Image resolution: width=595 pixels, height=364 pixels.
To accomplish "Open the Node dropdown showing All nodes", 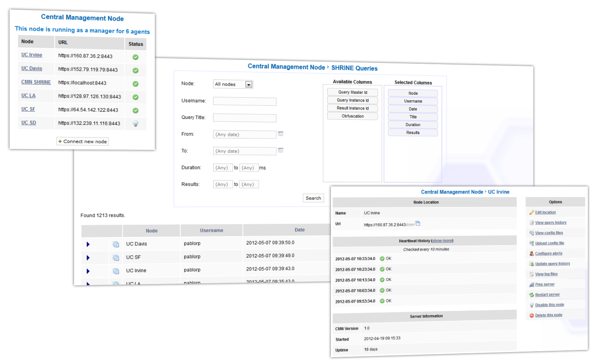I will [x=233, y=84].
